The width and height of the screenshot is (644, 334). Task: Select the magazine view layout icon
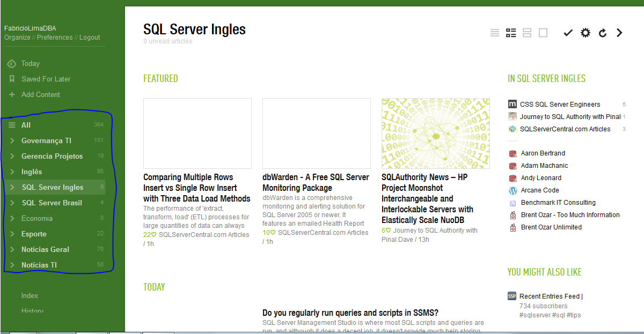[511, 33]
